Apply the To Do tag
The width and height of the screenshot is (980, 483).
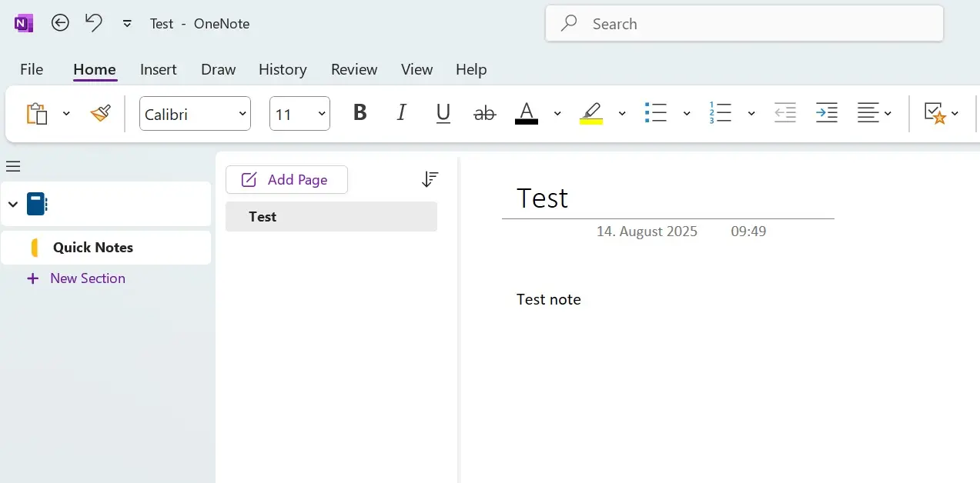(936, 113)
